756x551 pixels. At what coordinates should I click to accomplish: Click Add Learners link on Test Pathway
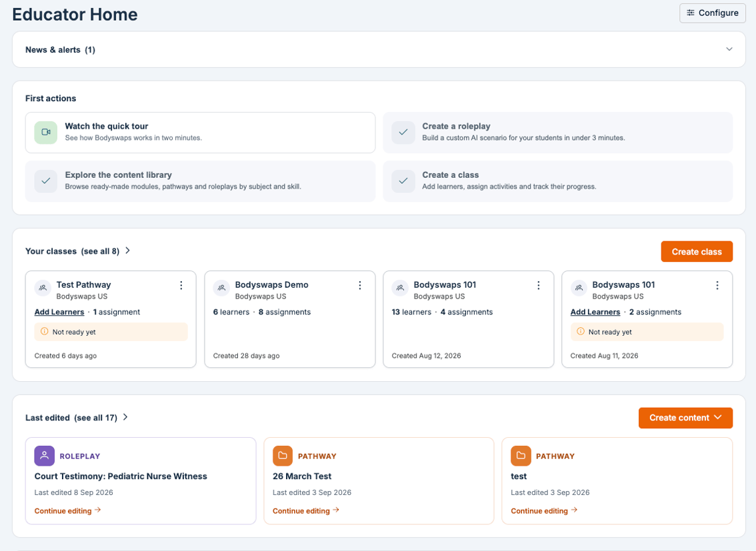pyautogui.click(x=59, y=312)
